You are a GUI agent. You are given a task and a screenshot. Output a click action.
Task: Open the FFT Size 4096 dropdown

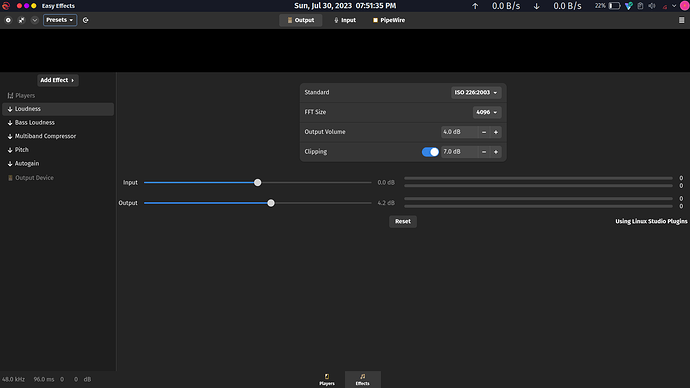(x=487, y=112)
